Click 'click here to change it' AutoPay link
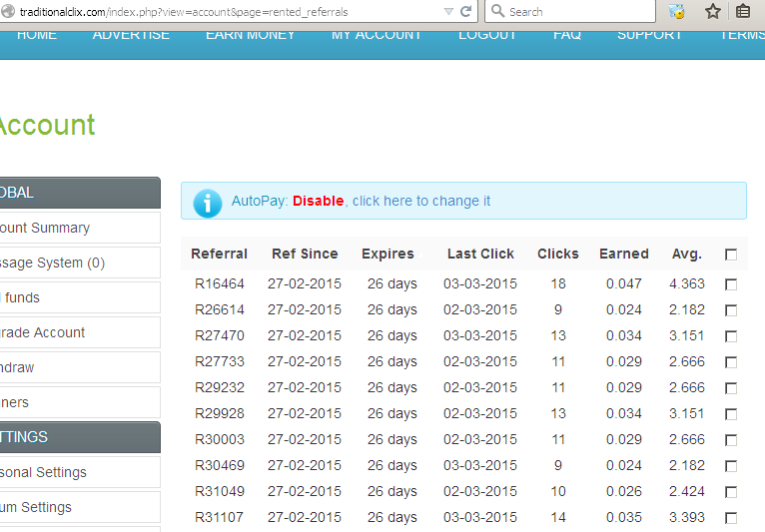The height and width of the screenshot is (532, 765). click(x=421, y=201)
